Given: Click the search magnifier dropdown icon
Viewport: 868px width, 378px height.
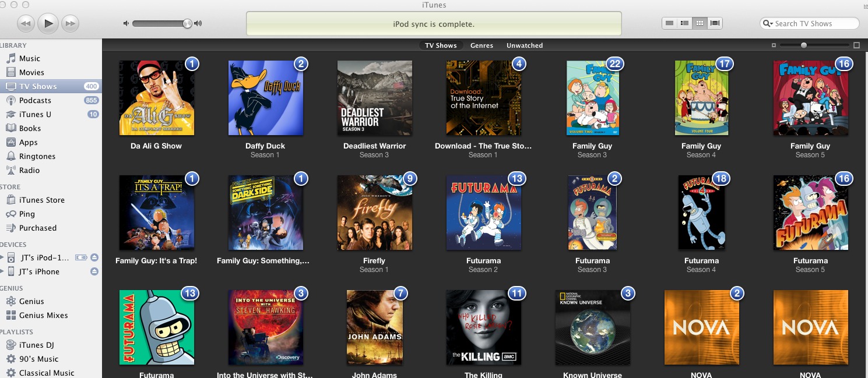Looking at the screenshot, I should click(x=768, y=23).
